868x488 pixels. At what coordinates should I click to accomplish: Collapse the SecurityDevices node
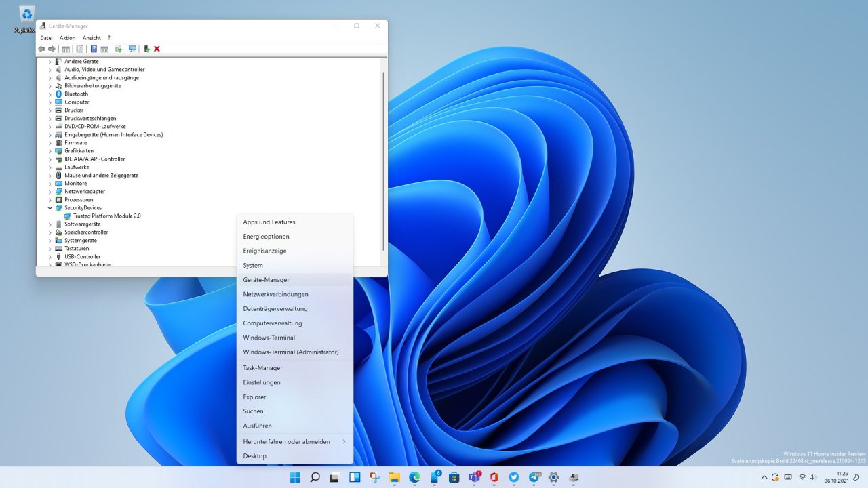pos(50,208)
